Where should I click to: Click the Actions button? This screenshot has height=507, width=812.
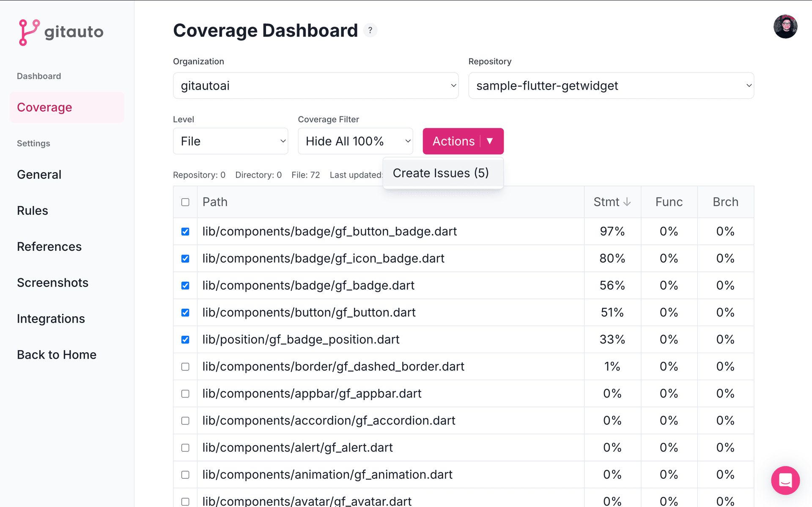tap(453, 141)
